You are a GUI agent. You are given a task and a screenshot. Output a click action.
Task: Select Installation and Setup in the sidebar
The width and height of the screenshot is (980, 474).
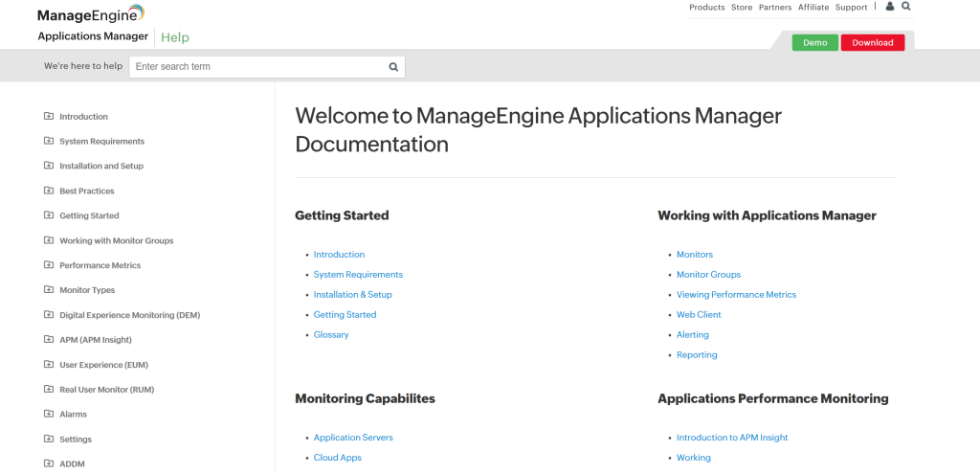pyautogui.click(x=101, y=167)
